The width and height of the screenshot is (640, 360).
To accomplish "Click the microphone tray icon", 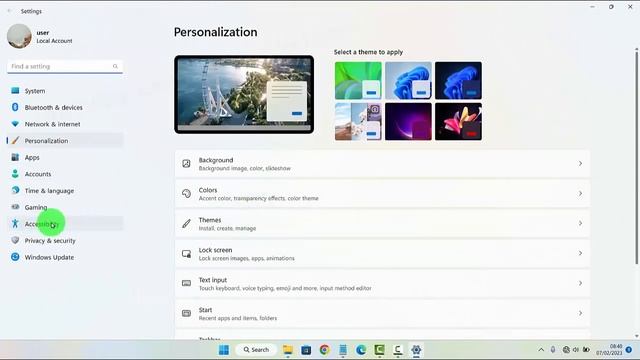I will point(553,350).
